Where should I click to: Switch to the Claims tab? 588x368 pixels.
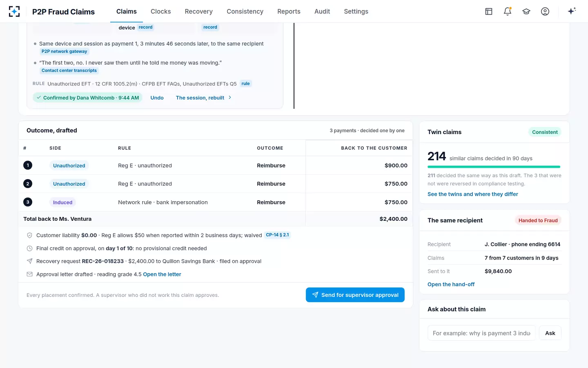coord(127,11)
